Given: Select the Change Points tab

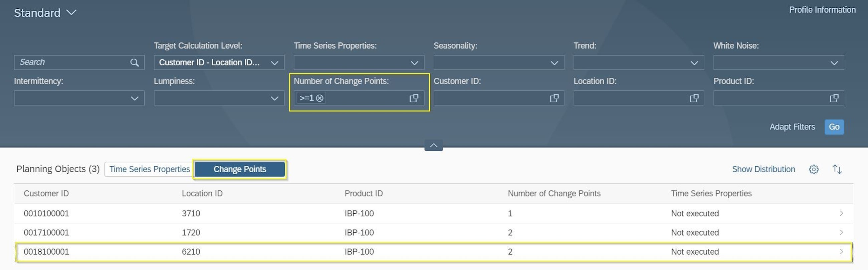Looking at the screenshot, I should (240, 169).
